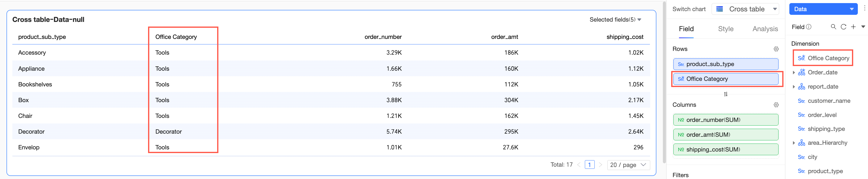Image resolution: width=868 pixels, height=179 pixels.
Task: Click the Field info icon
Action: tap(809, 27)
